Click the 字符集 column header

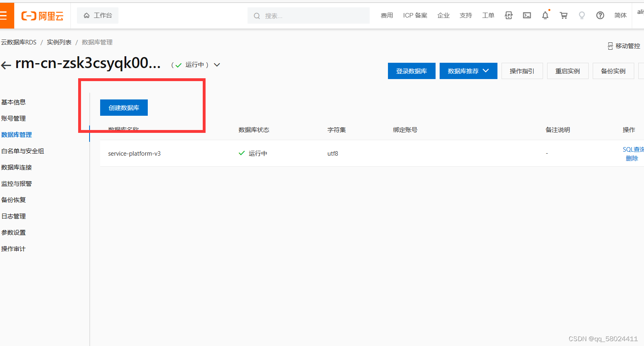pyautogui.click(x=337, y=130)
